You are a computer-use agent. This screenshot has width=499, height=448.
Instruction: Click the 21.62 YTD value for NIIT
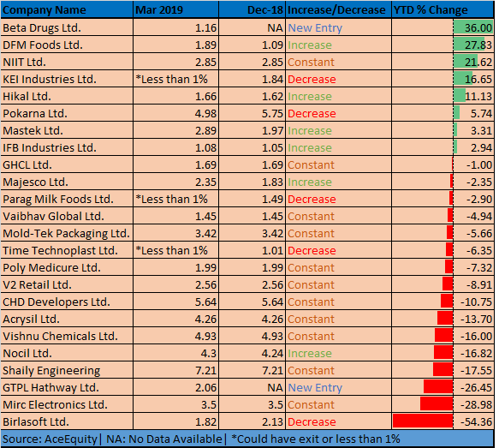478,63
